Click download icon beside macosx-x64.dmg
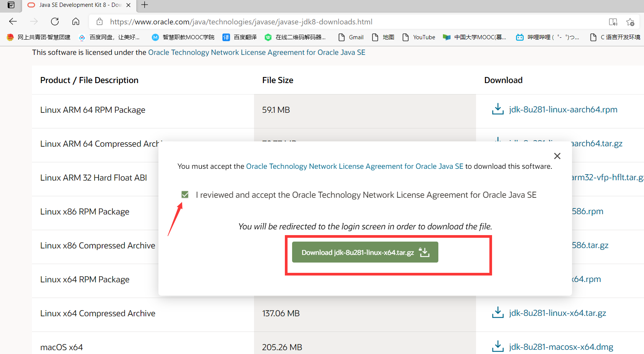 498,346
